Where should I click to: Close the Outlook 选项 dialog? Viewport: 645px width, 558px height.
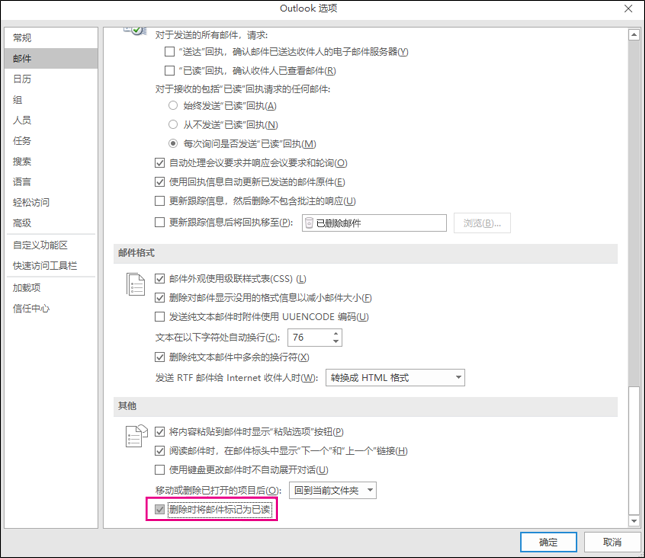click(628, 9)
